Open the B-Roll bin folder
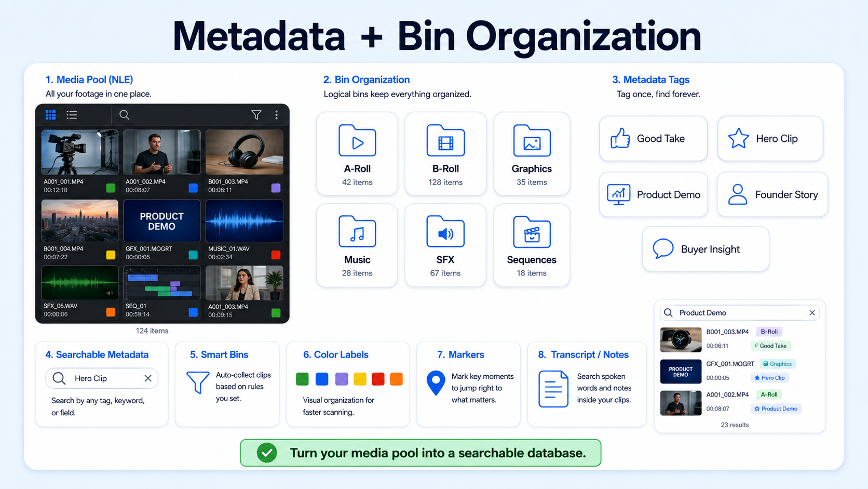Viewport: 868px width, 489px height. (x=445, y=154)
